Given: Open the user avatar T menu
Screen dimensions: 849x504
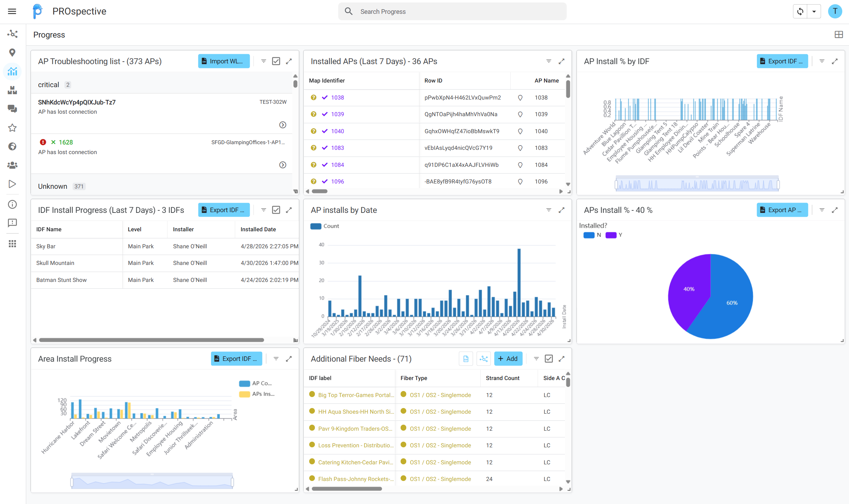Looking at the screenshot, I should [835, 11].
